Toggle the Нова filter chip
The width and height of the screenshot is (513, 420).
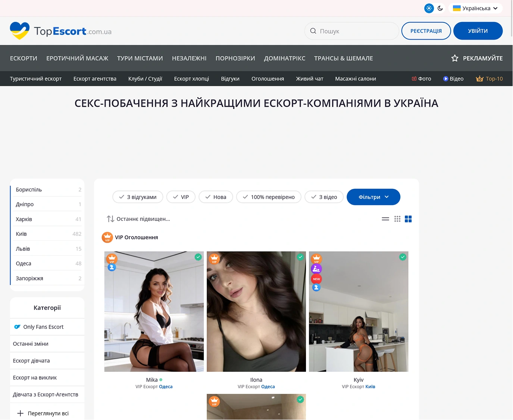216,197
